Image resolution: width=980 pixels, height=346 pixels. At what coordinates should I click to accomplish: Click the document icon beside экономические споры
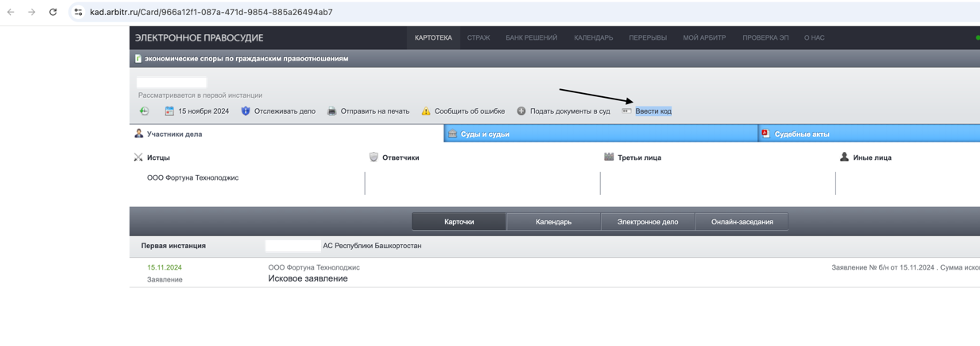click(138, 58)
